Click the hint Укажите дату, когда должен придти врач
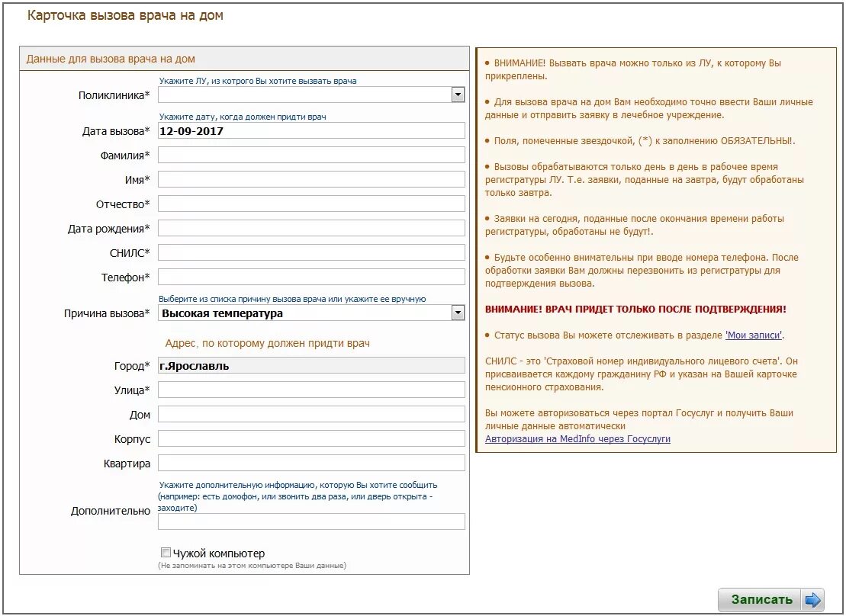Screen dimensions: 846x616 (243, 117)
